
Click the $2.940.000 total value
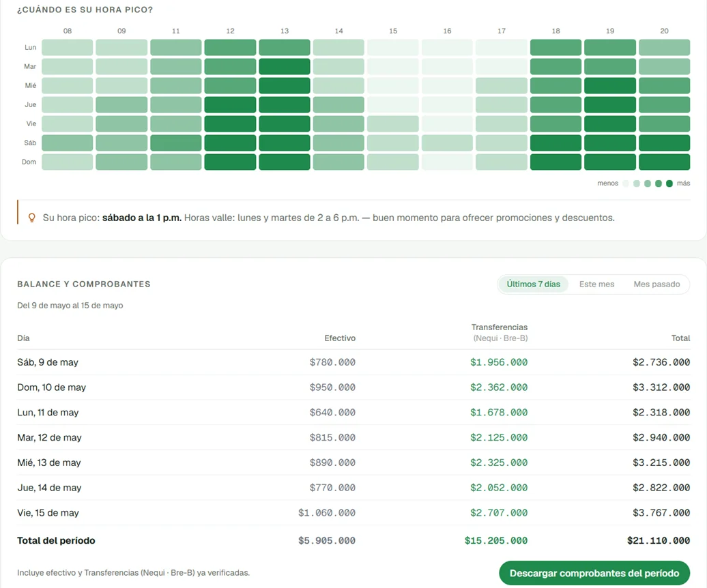[x=661, y=437]
